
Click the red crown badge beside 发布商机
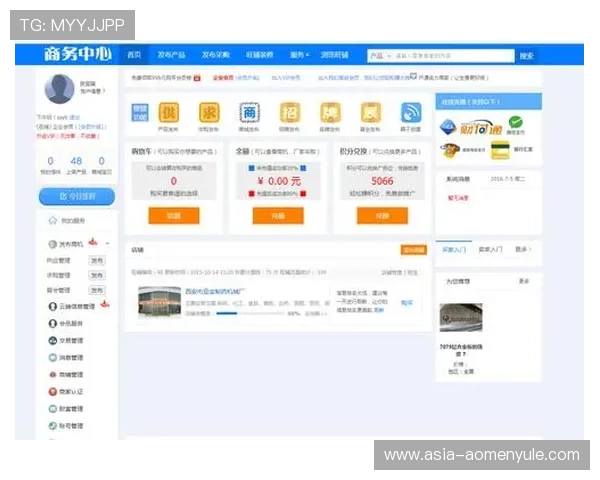93,242
